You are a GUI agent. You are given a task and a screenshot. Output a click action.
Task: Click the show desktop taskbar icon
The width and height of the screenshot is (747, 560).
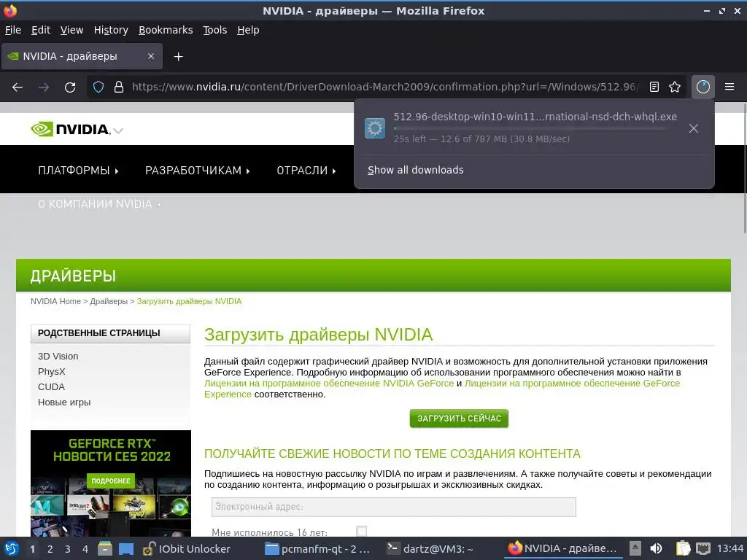pyautogui.click(x=126, y=548)
